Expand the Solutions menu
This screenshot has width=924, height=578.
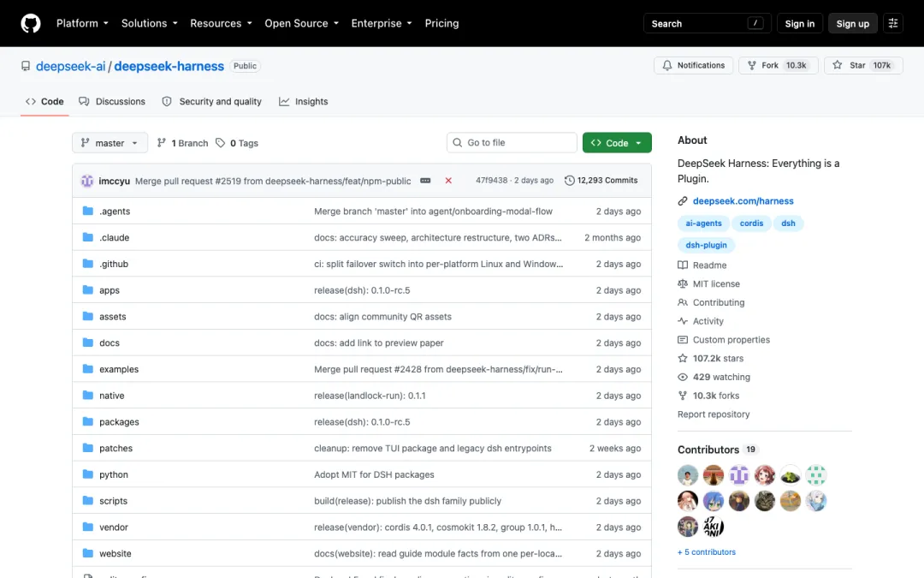[149, 24]
